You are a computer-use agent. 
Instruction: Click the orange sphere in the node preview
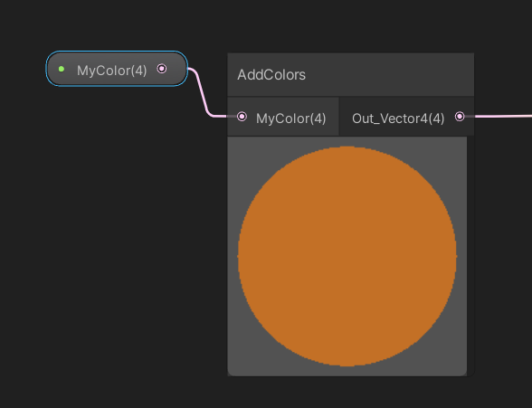347,256
